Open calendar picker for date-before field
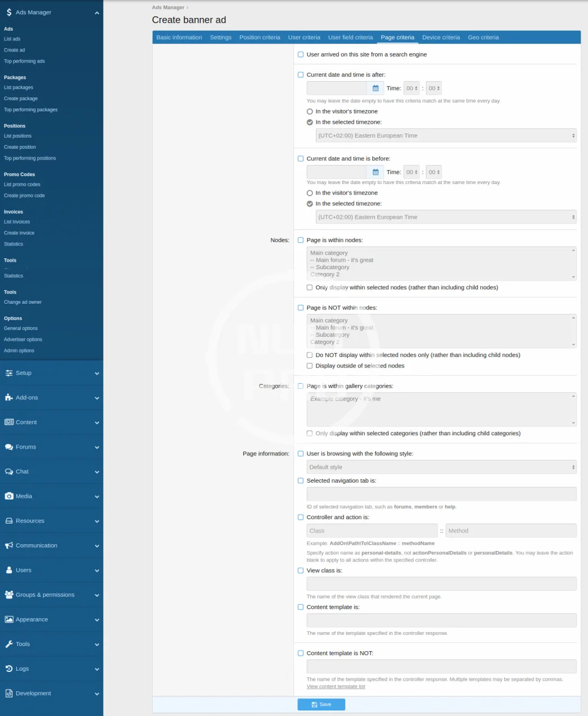The width and height of the screenshot is (588, 716). coord(376,172)
